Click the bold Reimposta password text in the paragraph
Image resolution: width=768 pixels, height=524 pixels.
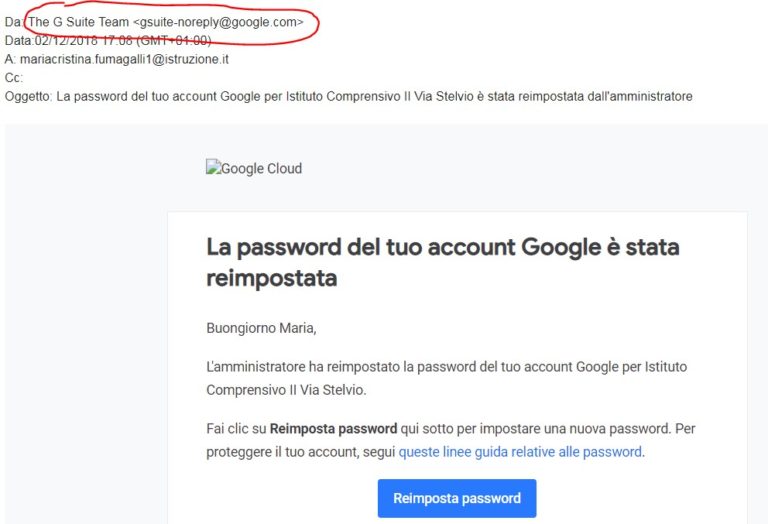coord(333,429)
